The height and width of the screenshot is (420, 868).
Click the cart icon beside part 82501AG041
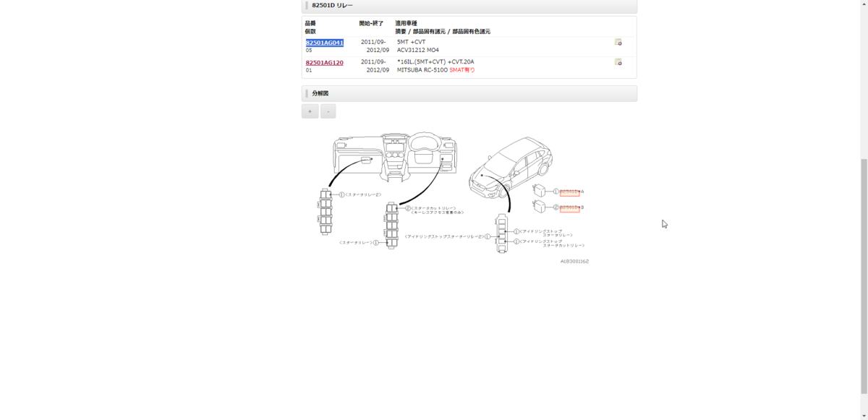click(x=618, y=43)
